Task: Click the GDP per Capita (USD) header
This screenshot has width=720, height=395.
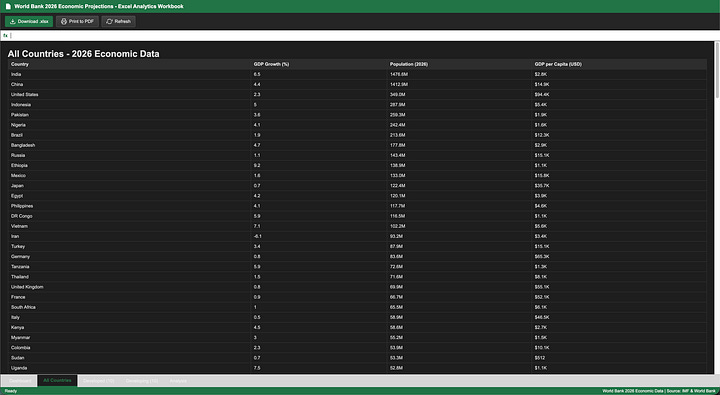Action: [619, 64]
